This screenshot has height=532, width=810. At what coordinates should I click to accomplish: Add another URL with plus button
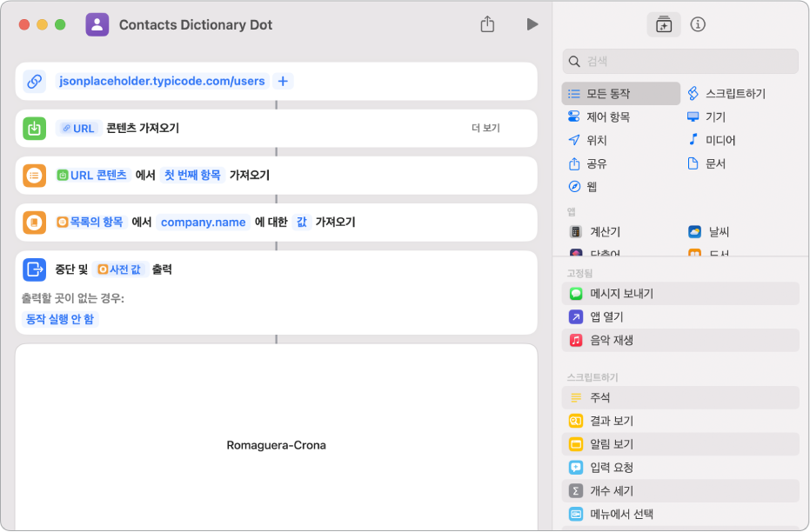[x=283, y=81]
